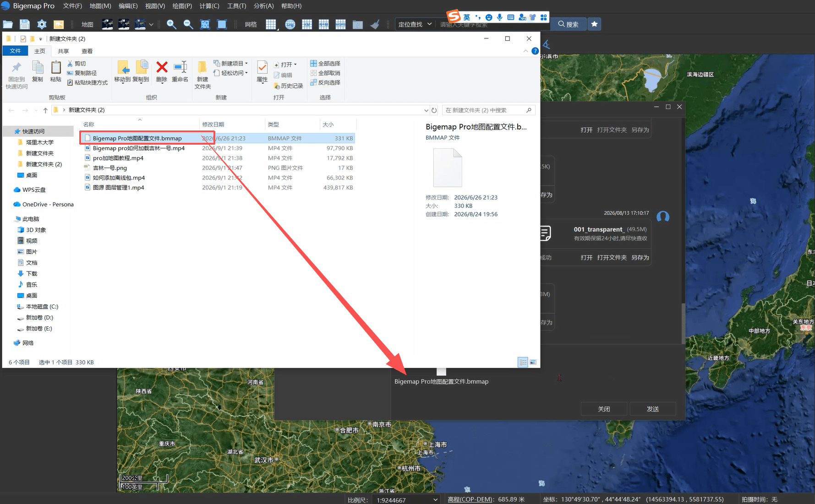
Task: Click the properties checkmark in Explorer title bar
Action: tap(23, 39)
